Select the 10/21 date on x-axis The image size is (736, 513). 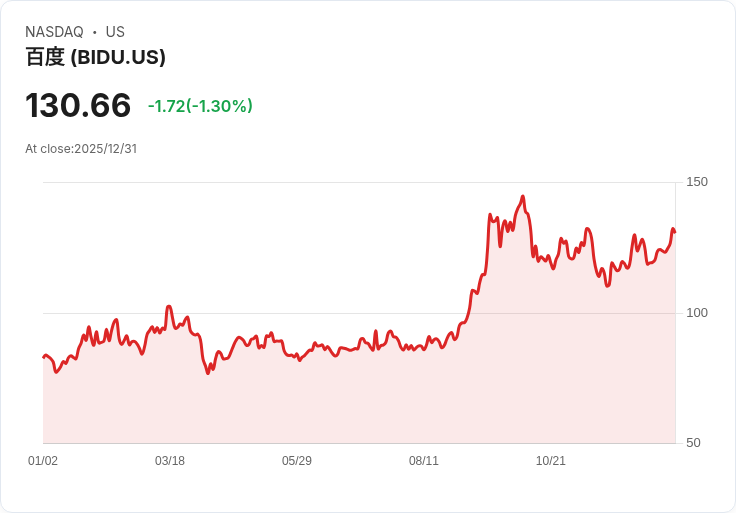551,461
